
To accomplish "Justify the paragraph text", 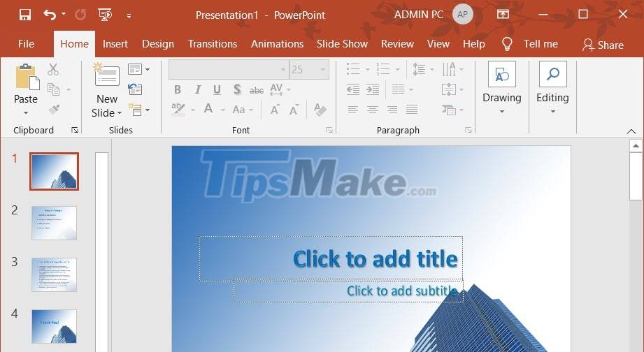I will tap(412, 110).
